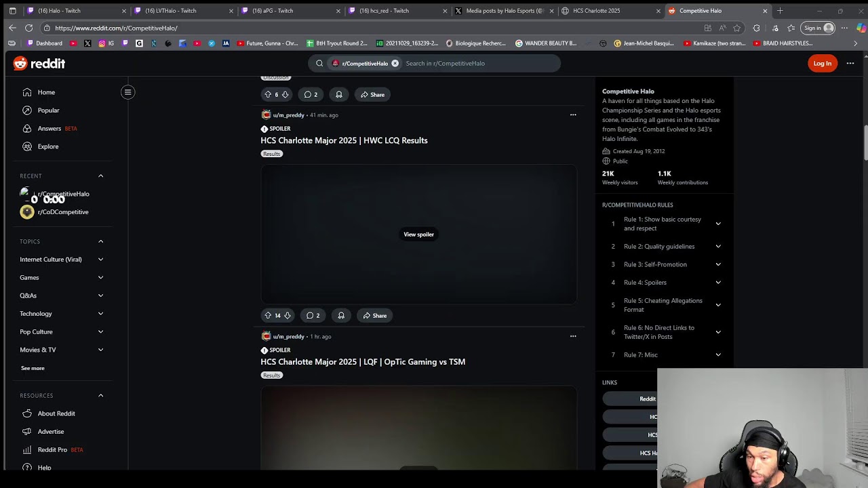The image size is (868, 488).
Task: Click the page vertical scrollbar thumb
Action: (x=865, y=143)
